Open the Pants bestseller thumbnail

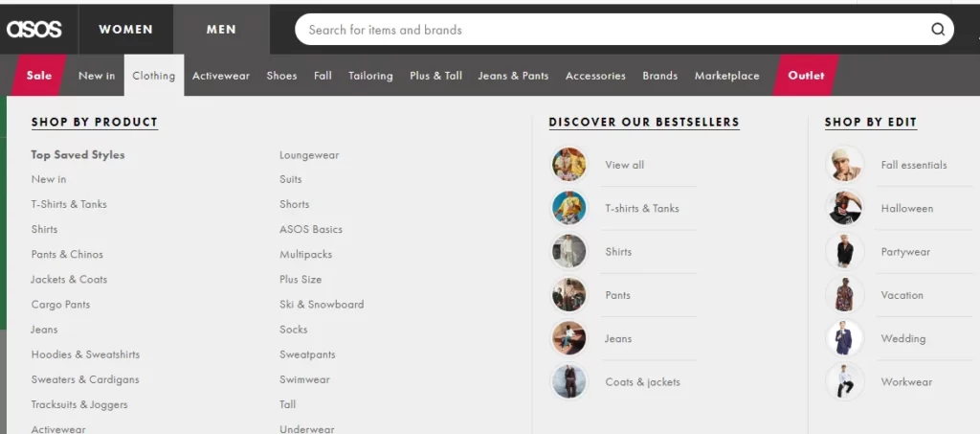[x=568, y=295]
